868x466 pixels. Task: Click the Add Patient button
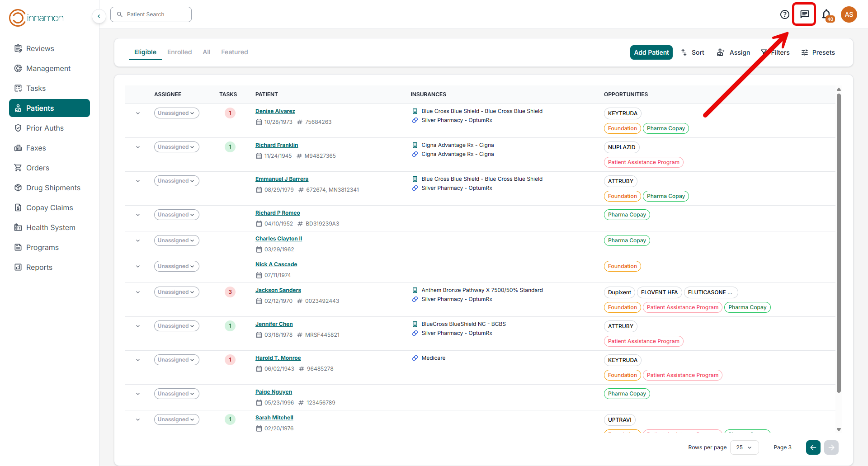point(651,52)
